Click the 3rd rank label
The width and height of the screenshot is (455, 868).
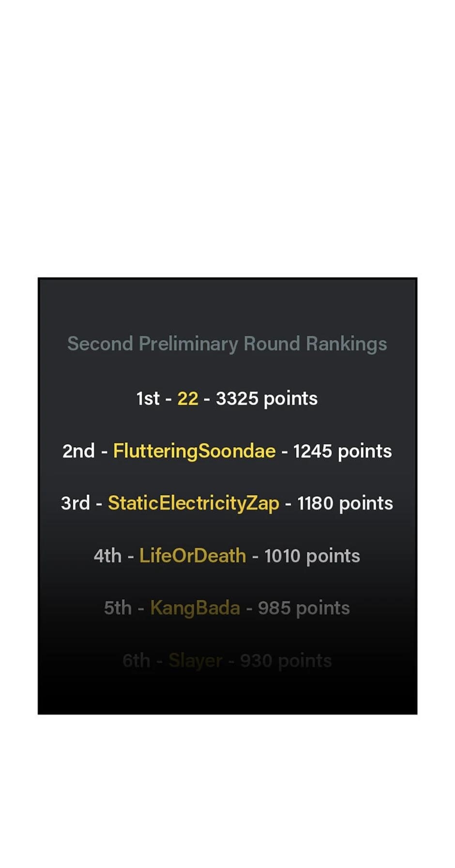(76, 503)
